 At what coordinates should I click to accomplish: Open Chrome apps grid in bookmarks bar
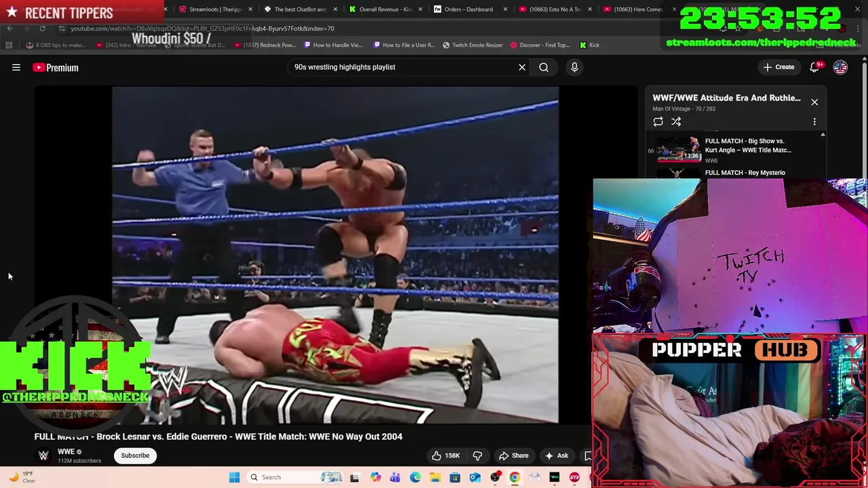pyautogui.click(x=9, y=45)
